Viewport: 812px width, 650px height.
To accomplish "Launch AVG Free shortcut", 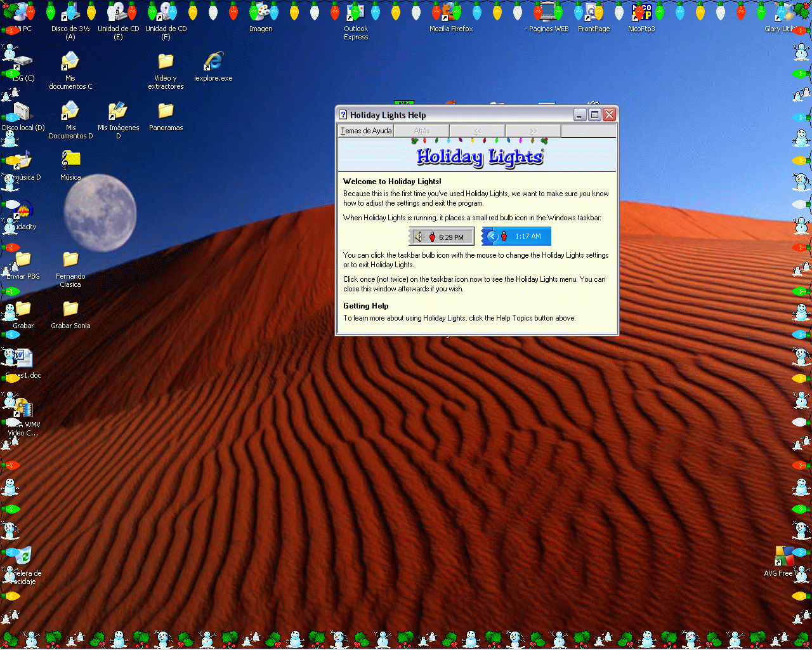I will click(784, 556).
